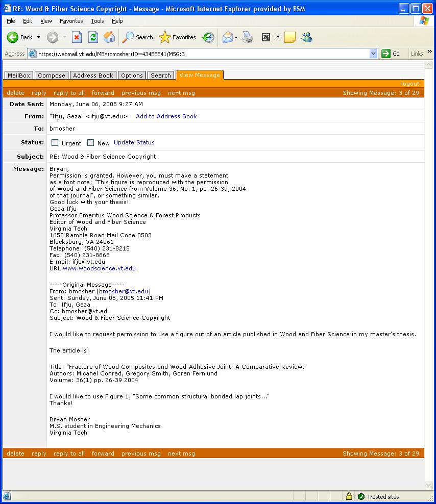Open the Edit toolbar button dropdown arrow
Image resolution: width=436 pixels, height=504 pixels.
278,37
